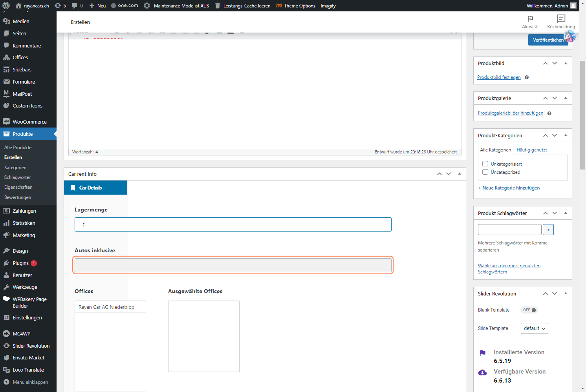Open the updates counter in admin bar

click(x=60, y=5)
